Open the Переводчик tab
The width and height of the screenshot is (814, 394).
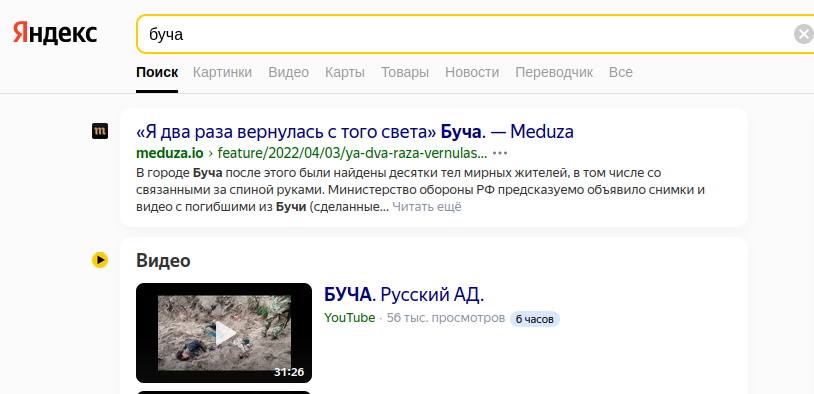click(554, 72)
